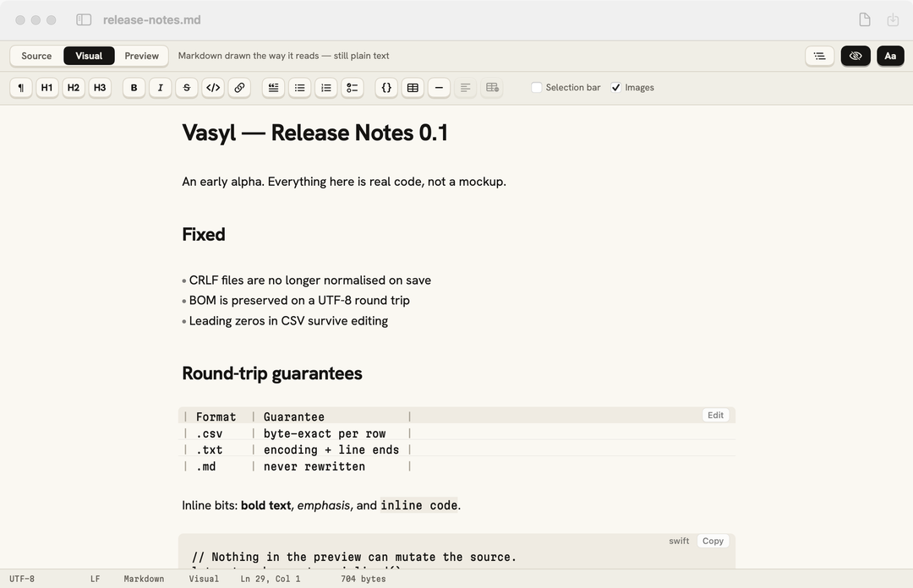
Task: Toggle the hidden-eye visibility button
Action: tap(856, 56)
